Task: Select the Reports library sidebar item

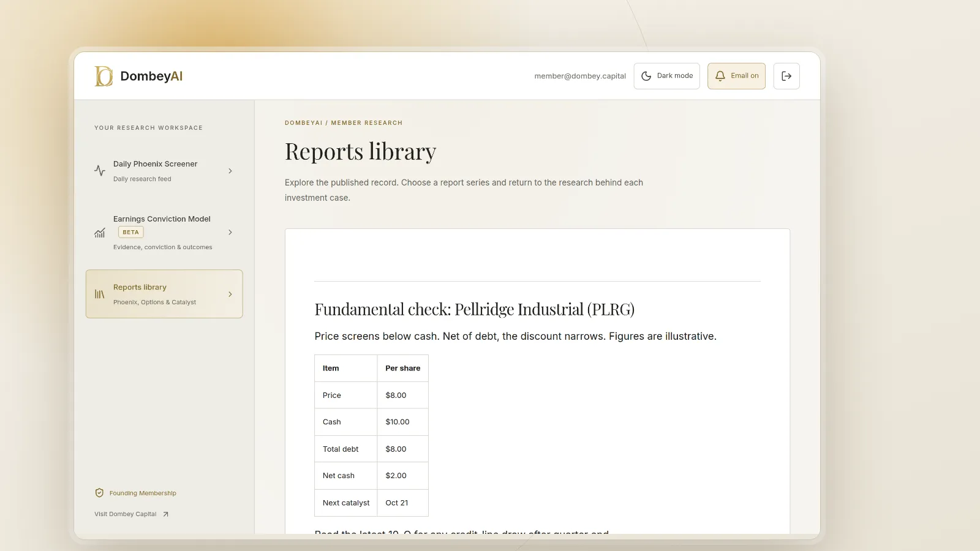Action: coord(164,294)
